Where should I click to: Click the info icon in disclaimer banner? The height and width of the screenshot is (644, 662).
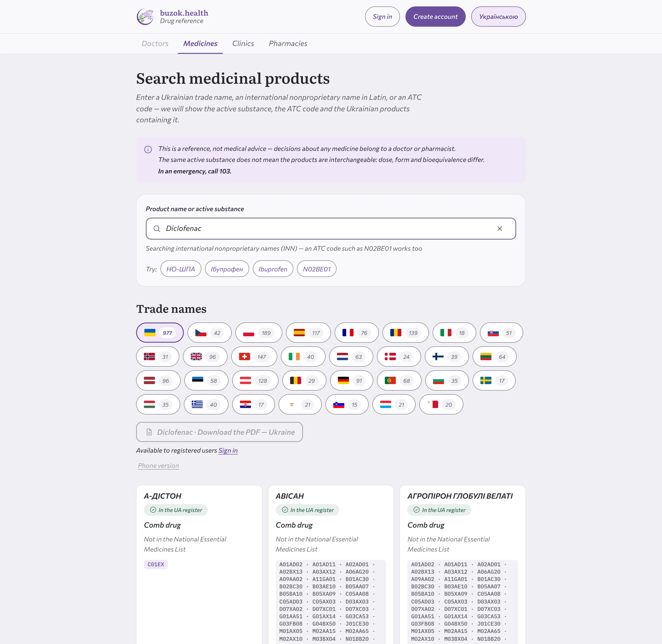click(148, 149)
